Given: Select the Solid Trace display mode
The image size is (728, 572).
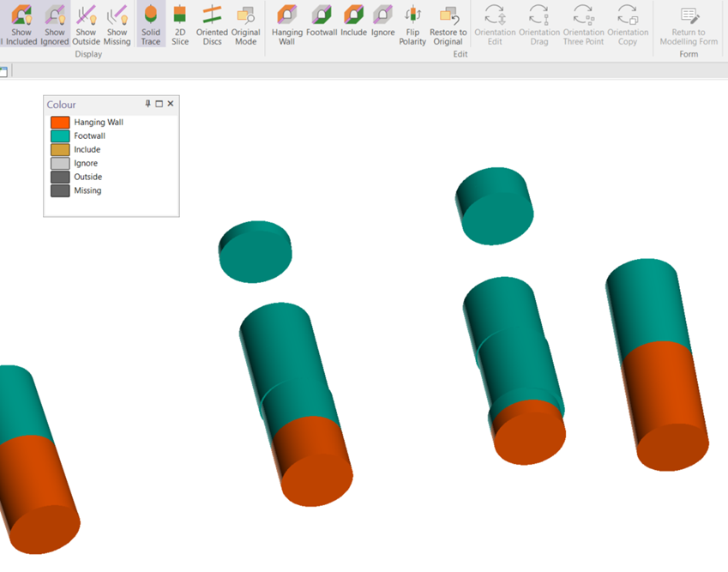Looking at the screenshot, I should (x=151, y=24).
